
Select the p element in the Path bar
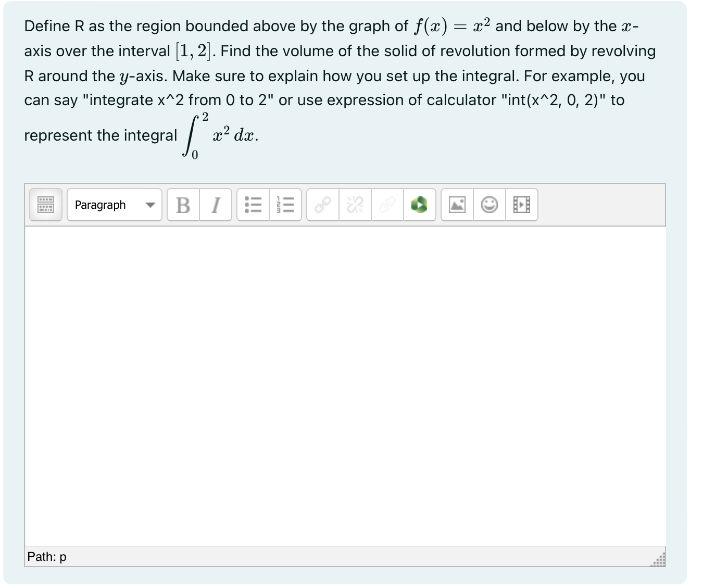tap(62, 557)
